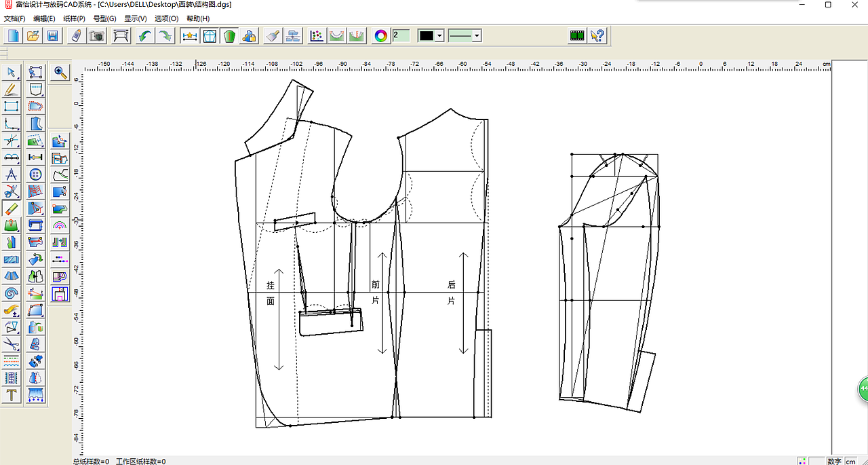Image resolution: width=868 pixels, height=465 pixels.
Task: Click the plotter output icon
Action: coord(121,36)
